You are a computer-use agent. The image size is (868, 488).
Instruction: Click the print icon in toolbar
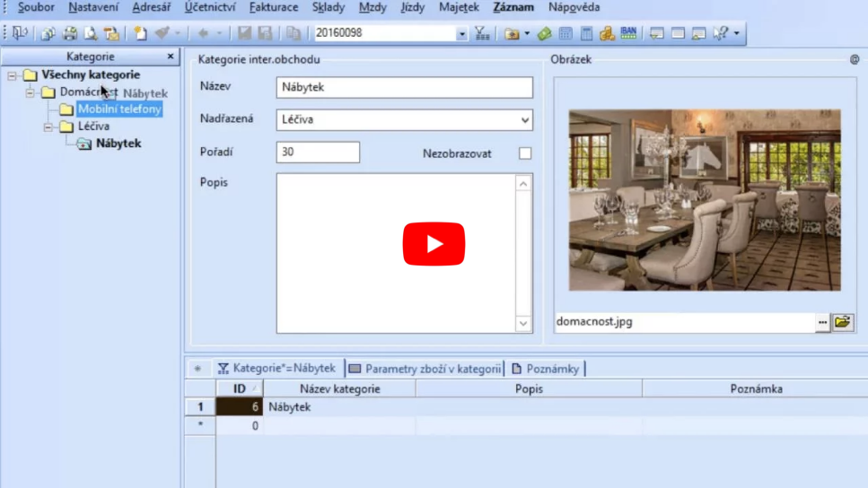click(69, 33)
